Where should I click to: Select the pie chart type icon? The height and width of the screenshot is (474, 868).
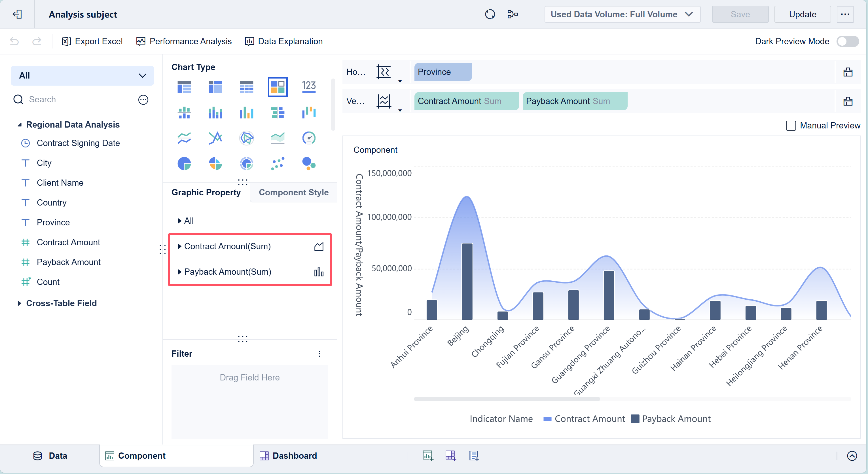[184, 164]
